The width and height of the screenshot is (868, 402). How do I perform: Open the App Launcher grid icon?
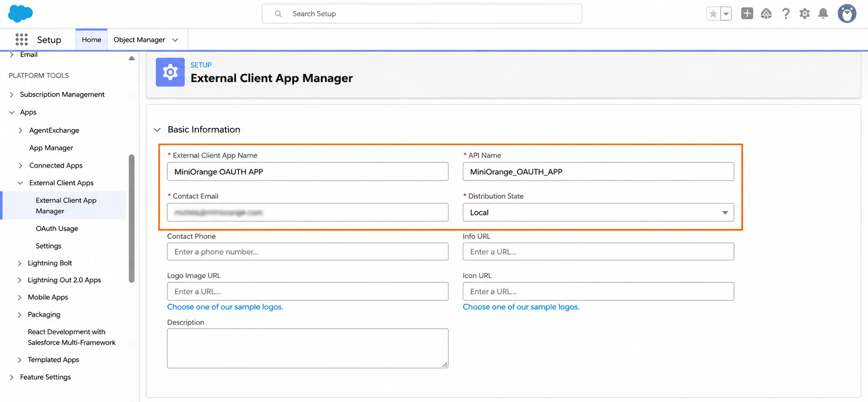coord(22,40)
